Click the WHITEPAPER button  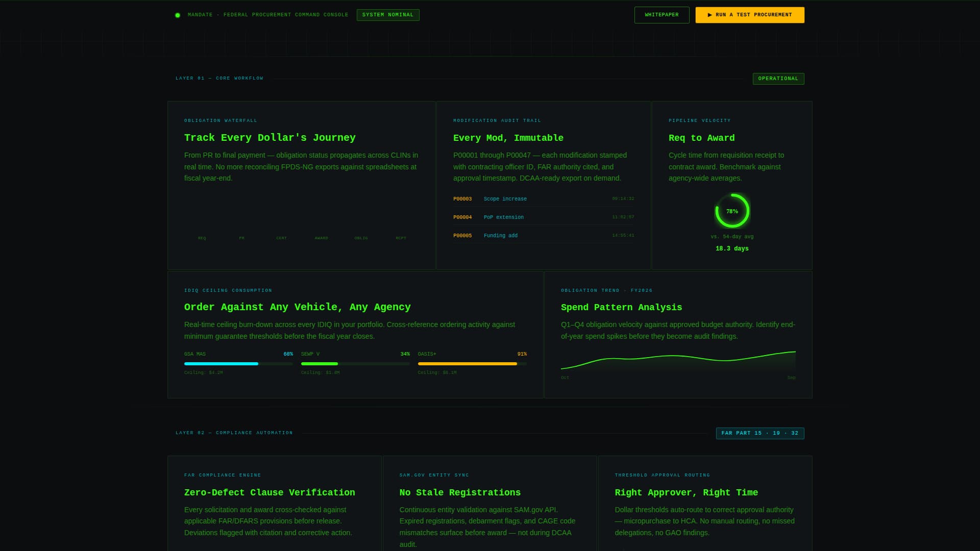(x=661, y=15)
